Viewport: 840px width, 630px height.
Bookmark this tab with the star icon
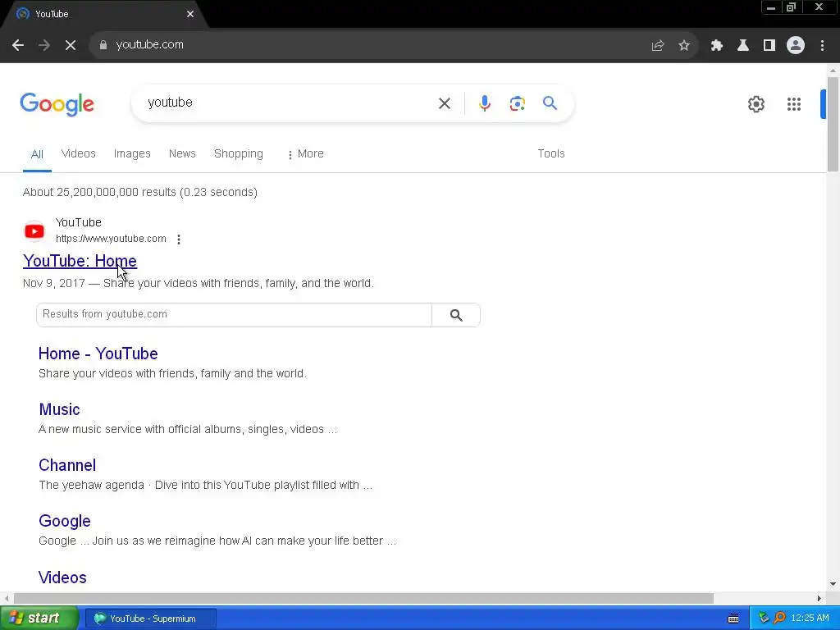pos(684,45)
